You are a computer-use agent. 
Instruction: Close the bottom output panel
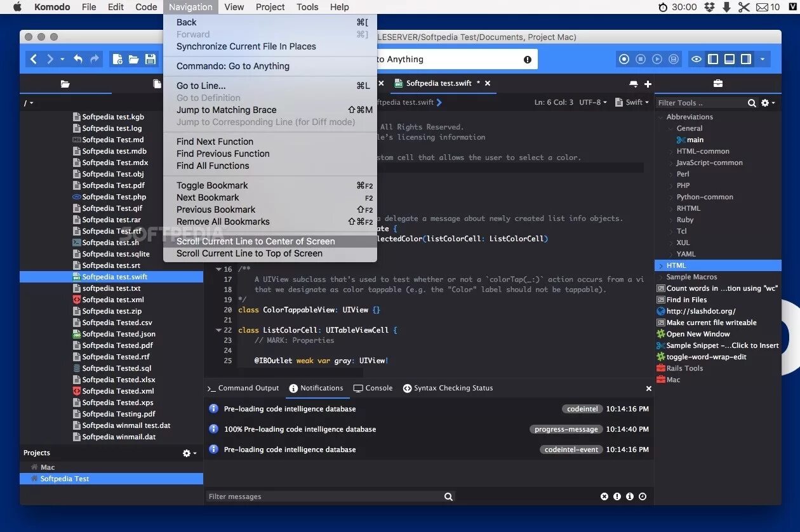[648, 389]
